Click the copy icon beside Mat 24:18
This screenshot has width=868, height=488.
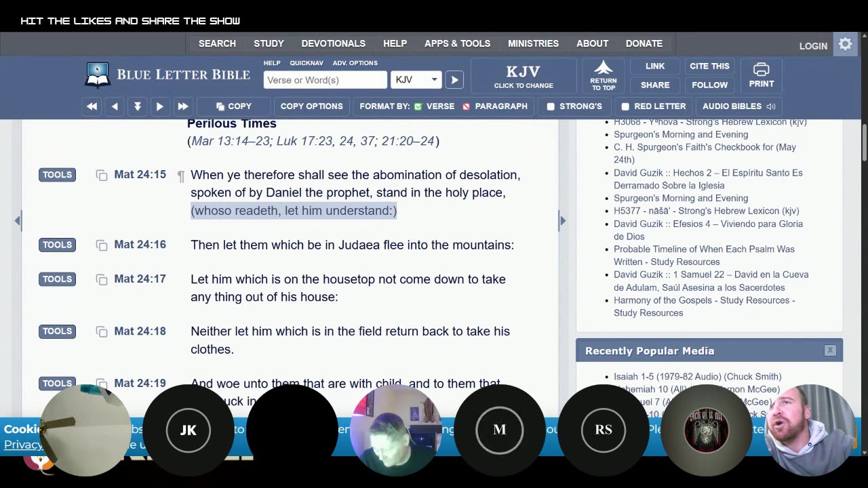(102, 332)
